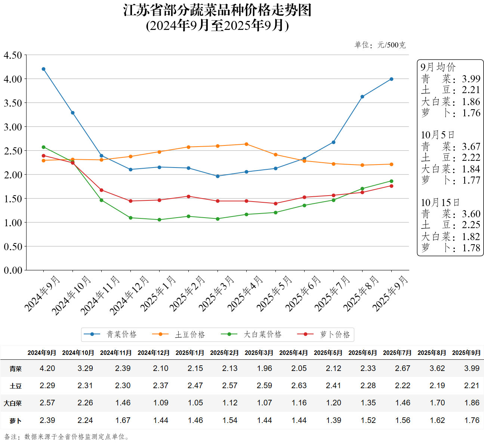Image resolution: width=484 pixels, height=448 pixels.
Task: Click the 萝卜 row label in table
Action: point(15,421)
